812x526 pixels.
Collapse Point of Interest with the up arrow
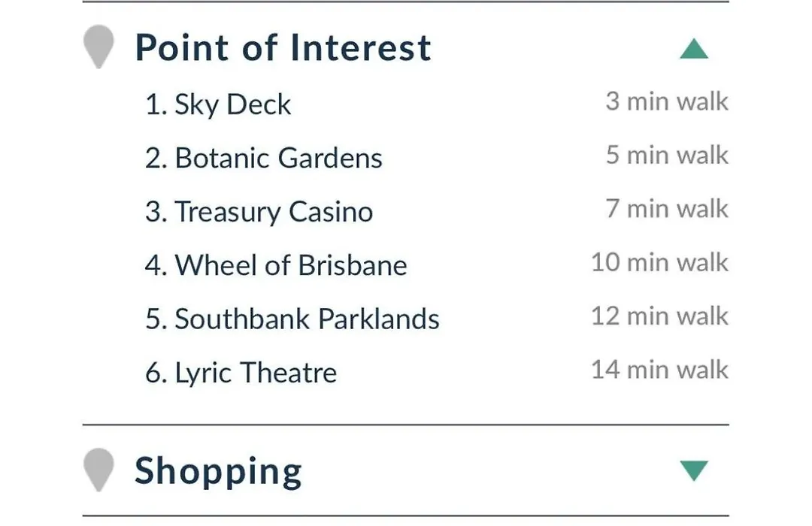(694, 49)
